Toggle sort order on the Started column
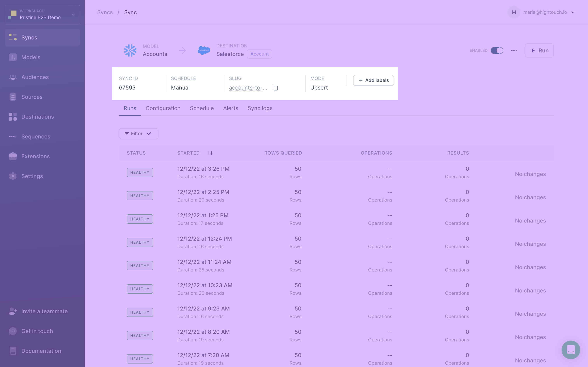Viewport: 588px width, 367px height. point(210,153)
